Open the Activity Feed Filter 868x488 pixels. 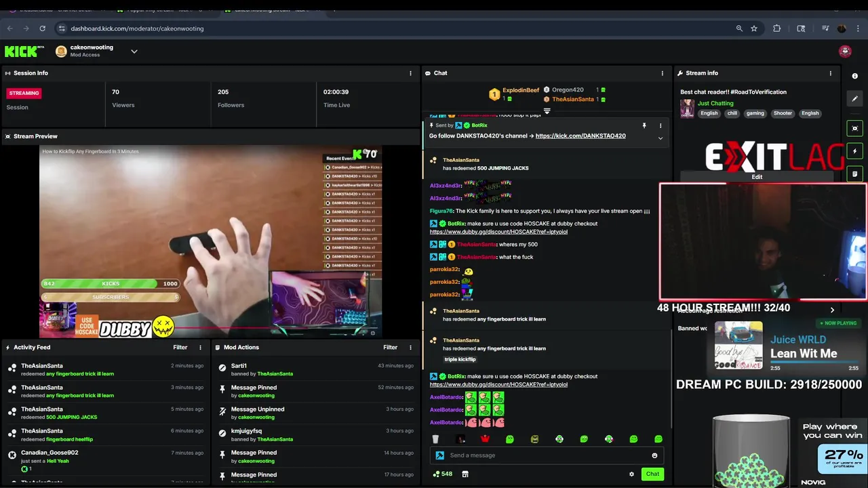tap(180, 348)
